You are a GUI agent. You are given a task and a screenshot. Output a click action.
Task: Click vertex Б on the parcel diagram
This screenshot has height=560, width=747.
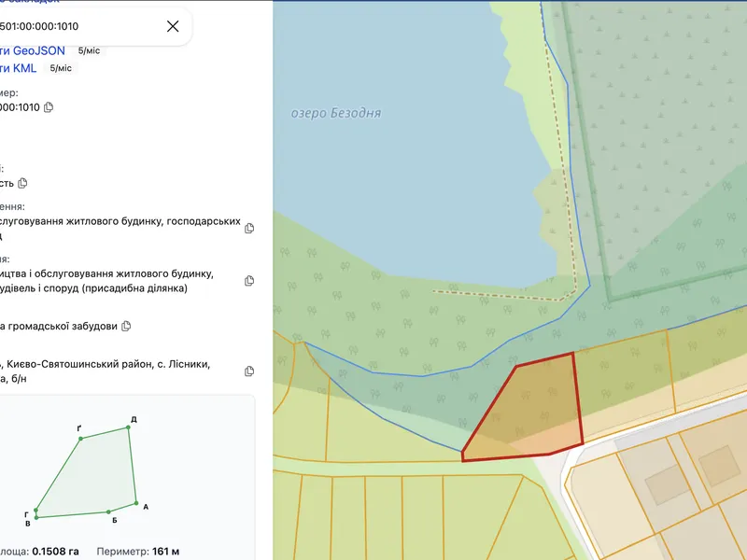108,511
